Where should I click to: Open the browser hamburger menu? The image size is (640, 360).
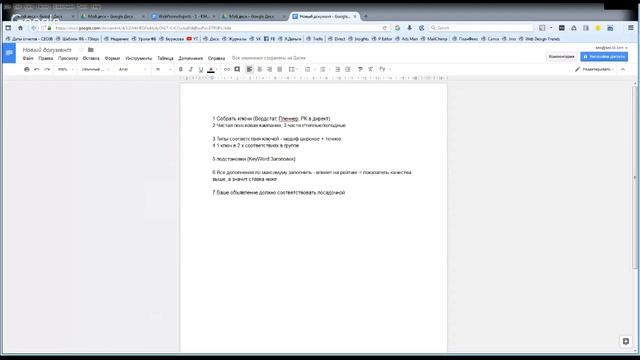631,28
